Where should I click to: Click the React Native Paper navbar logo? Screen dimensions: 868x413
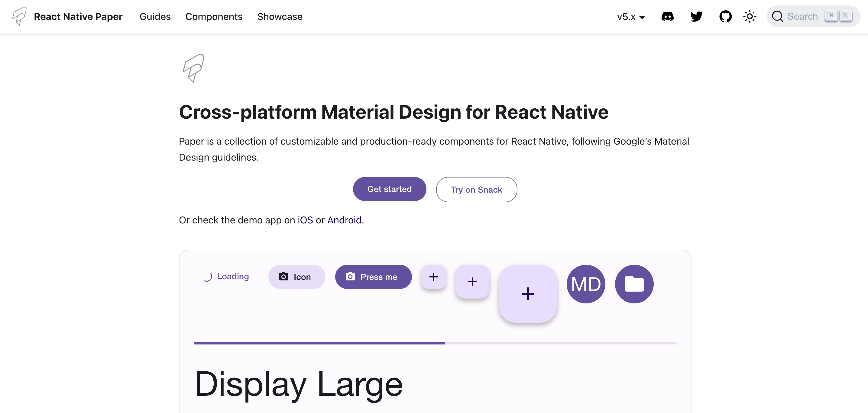pos(19,16)
